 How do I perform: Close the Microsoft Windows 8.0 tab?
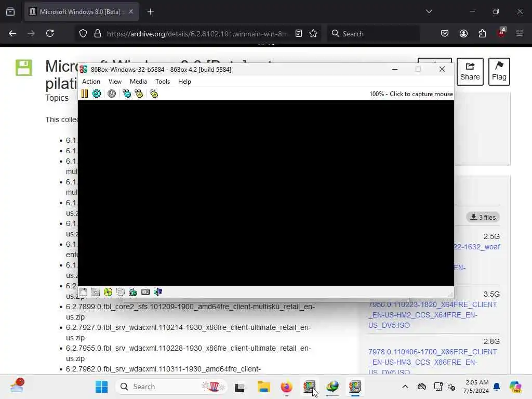click(x=131, y=12)
